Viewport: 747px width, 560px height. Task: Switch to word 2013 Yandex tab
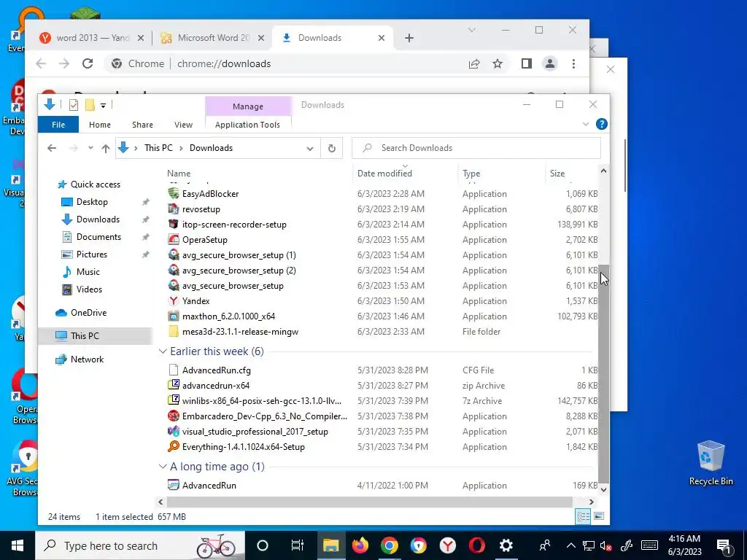[90, 38]
